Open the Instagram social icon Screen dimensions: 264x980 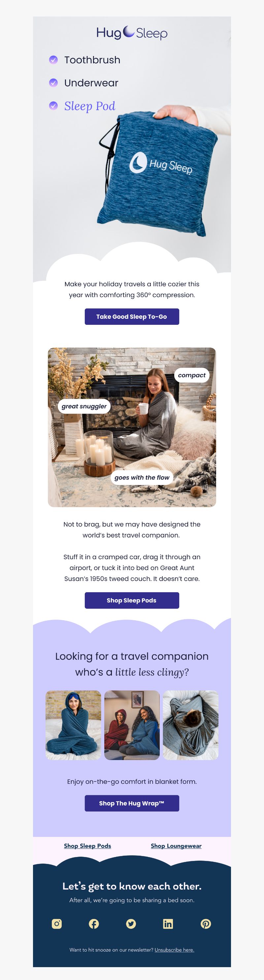pyautogui.click(x=57, y=924)
